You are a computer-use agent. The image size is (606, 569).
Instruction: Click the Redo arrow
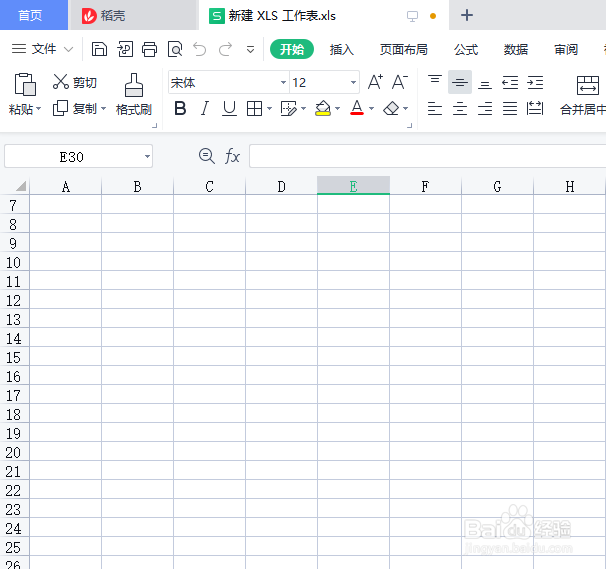pyautogui.click(x=225, y=49)
